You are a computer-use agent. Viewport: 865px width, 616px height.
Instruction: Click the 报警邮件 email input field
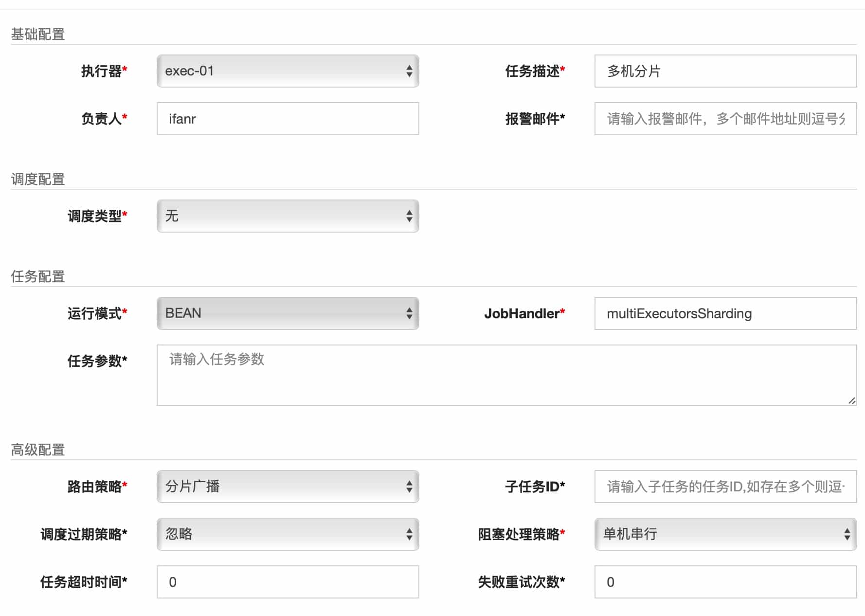[725, 119]
